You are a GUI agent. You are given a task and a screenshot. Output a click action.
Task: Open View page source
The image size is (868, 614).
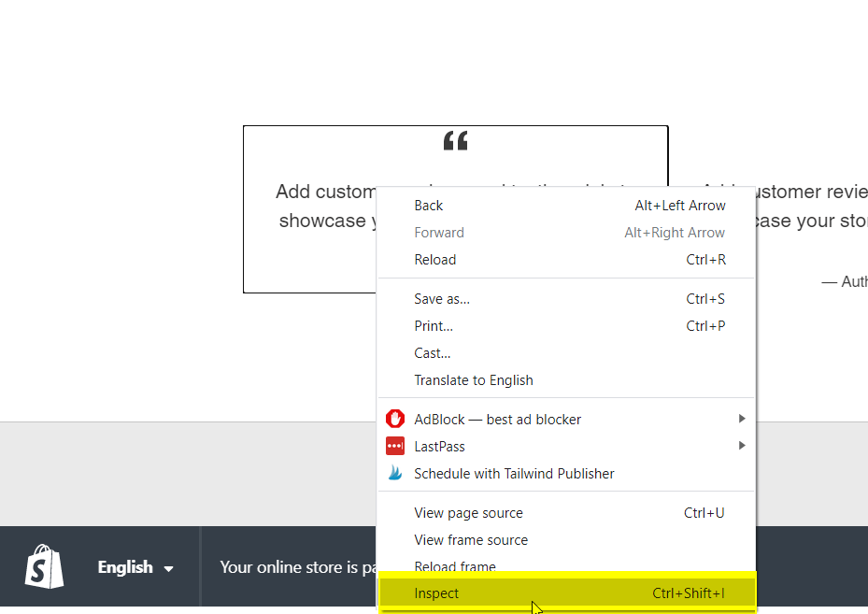[468, 513]
